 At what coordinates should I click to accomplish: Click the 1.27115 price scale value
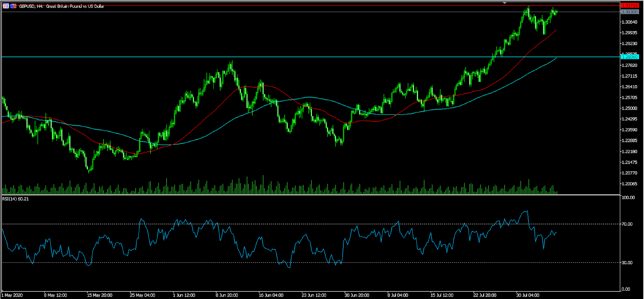pyautogui.click(x=630, y=76)
